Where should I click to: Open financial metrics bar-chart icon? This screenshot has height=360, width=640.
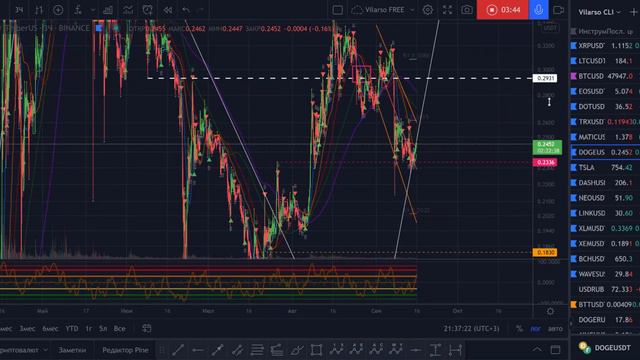(x=108, y=10)
